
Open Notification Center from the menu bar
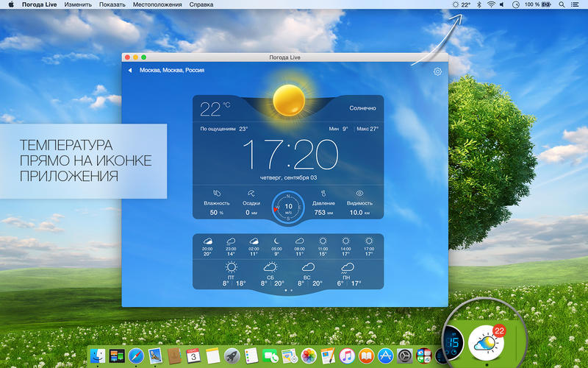[575, 4]
